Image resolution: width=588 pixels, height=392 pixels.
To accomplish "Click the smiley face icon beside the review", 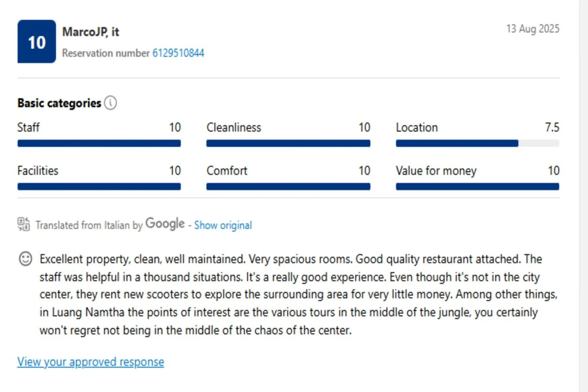I will pos(25,259).
